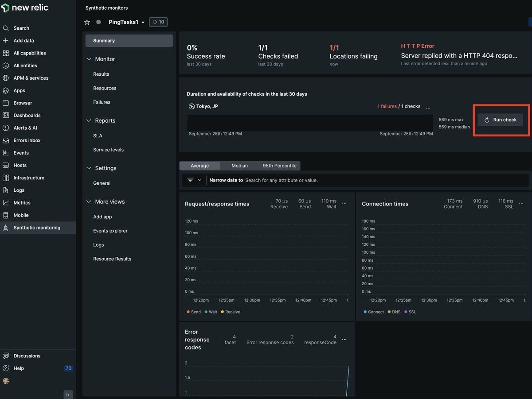Toggle the DNS series legend
Screen dimensions: 532x399
coord(394,312)
